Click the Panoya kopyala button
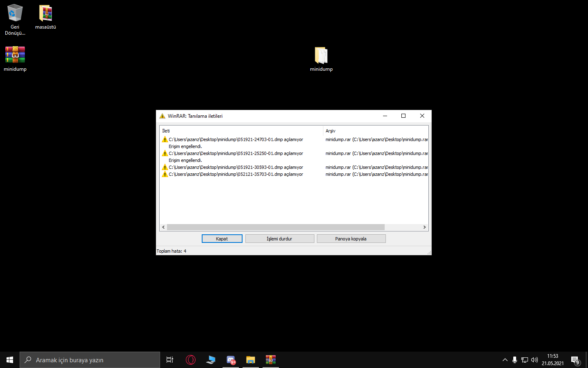This screenshot has width=588, height=368. [351, 239]
